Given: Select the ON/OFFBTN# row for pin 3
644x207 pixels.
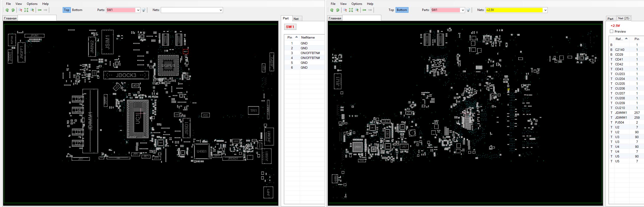Looking at the screenshot, I should pyautogui.click(x=305, y=53).
